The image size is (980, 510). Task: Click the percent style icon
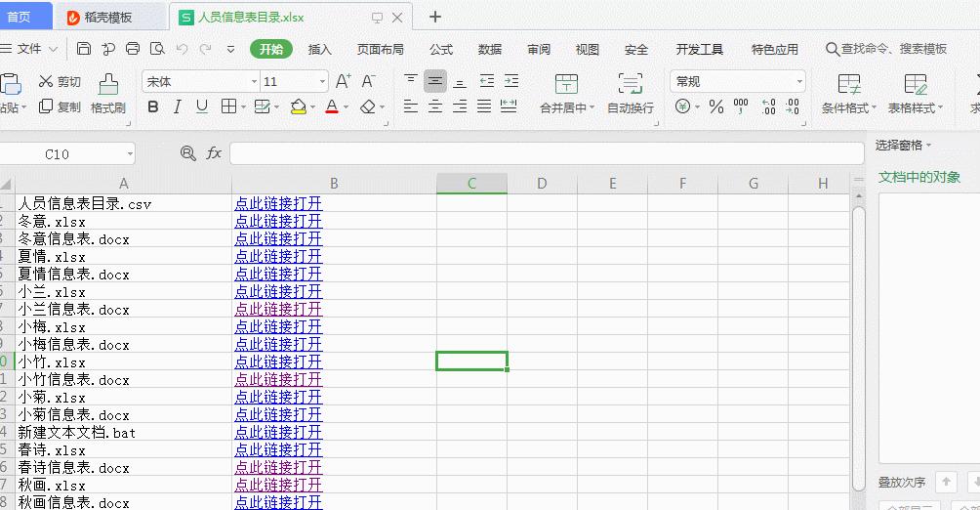(716, 107)
